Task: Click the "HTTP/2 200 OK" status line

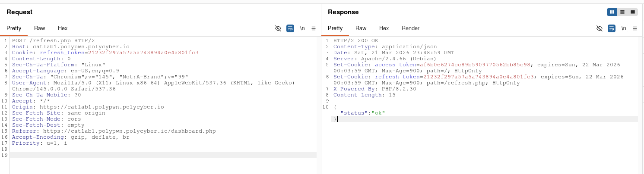Action: (355, 40)
